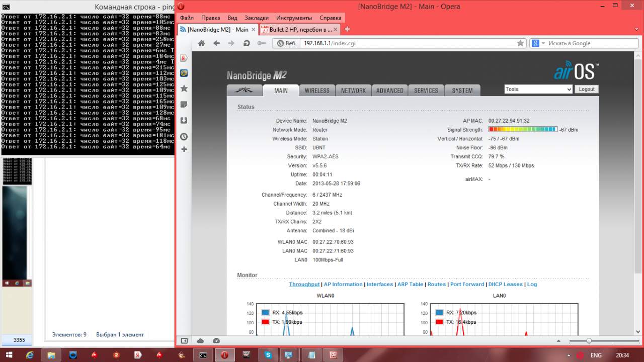Open the Opera menu red O icon
644x362 pixels.
(181, 7)
